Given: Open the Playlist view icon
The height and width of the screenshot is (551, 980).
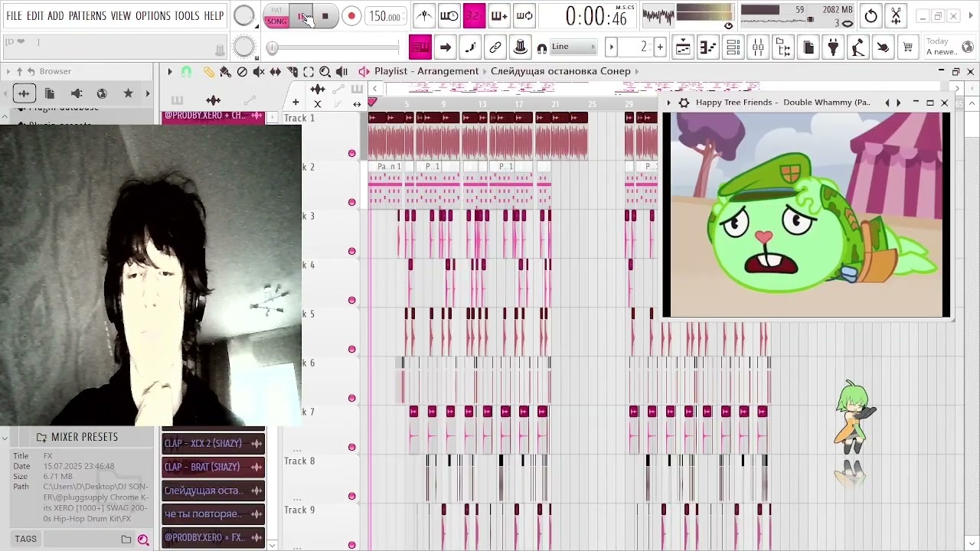Looking at the screenshot, I should pyautogui.click(x=683, y=47).
